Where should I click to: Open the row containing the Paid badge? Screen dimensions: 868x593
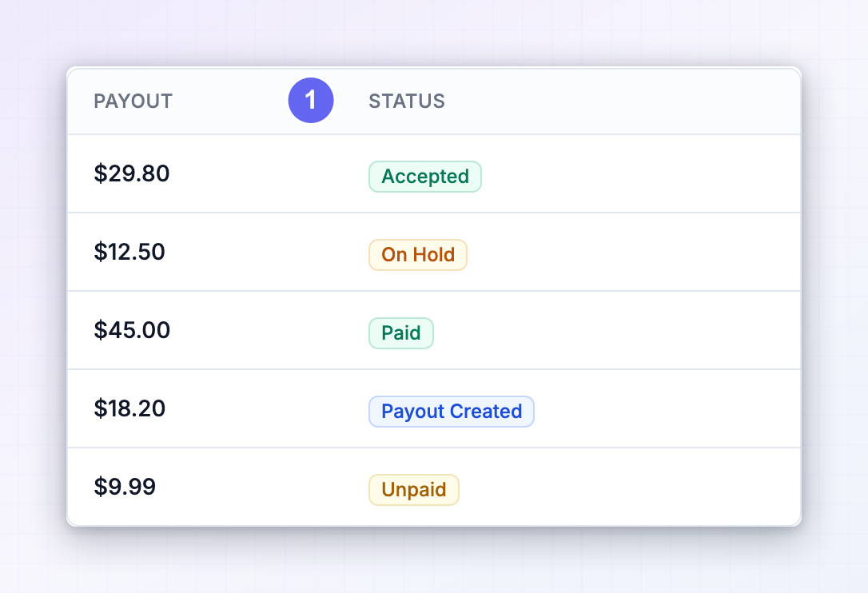(434, 331)
